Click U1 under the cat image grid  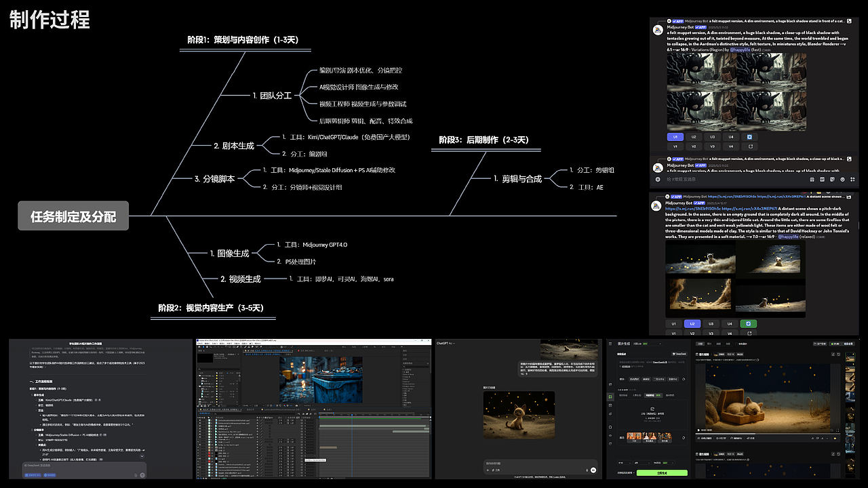coord(673,323)
